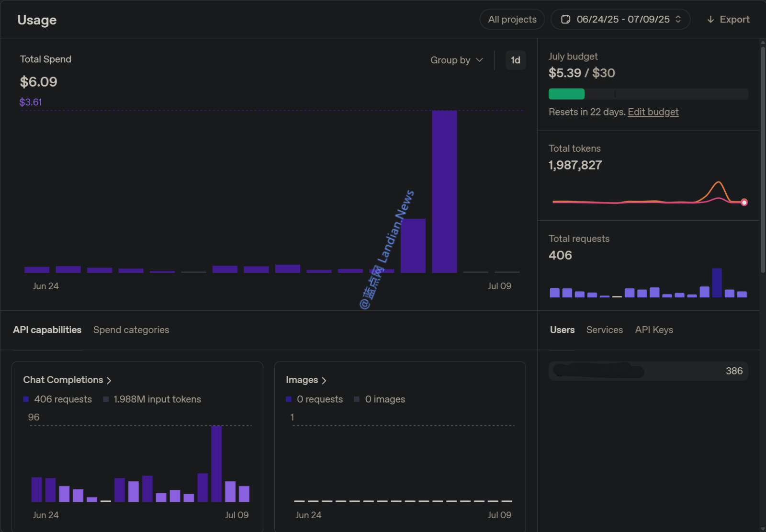Click the Images requests legend square
Screen dimensions: 766x532
point(289,399)
